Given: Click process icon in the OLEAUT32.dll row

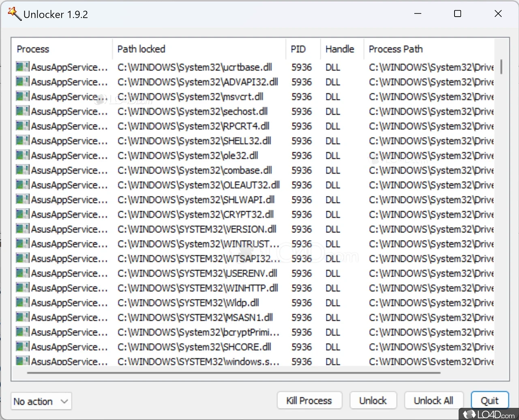Looking at the screenshot, I should (23, 185).
